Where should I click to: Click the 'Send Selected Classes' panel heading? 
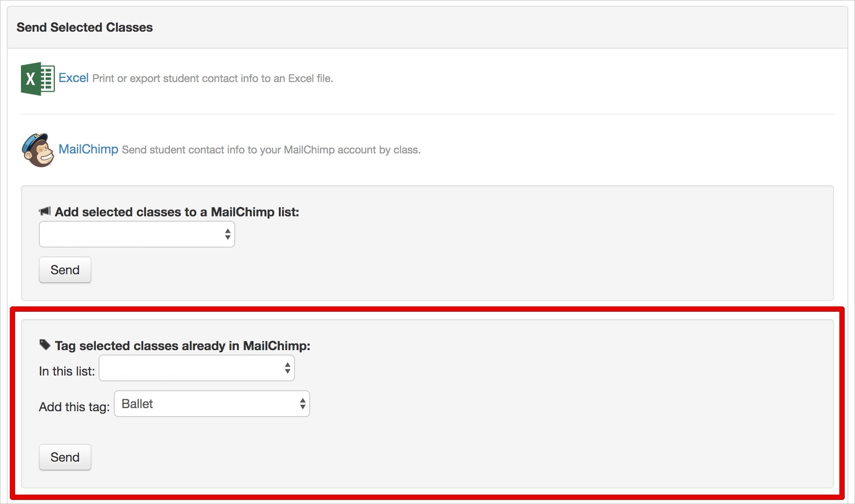click(85, 28)
